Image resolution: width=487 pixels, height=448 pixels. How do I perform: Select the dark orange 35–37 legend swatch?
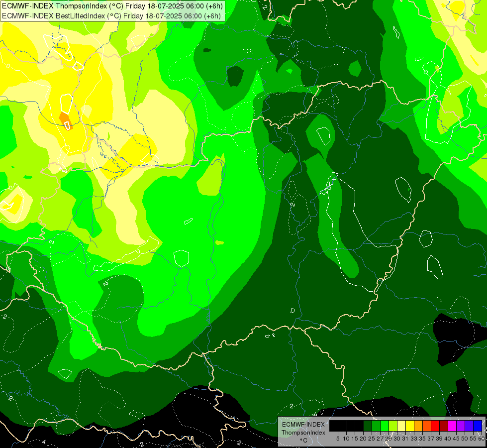[x=427, y=426]
